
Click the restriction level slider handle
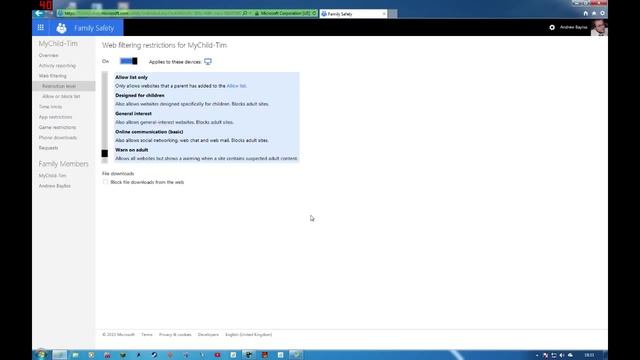click(104, 153)
